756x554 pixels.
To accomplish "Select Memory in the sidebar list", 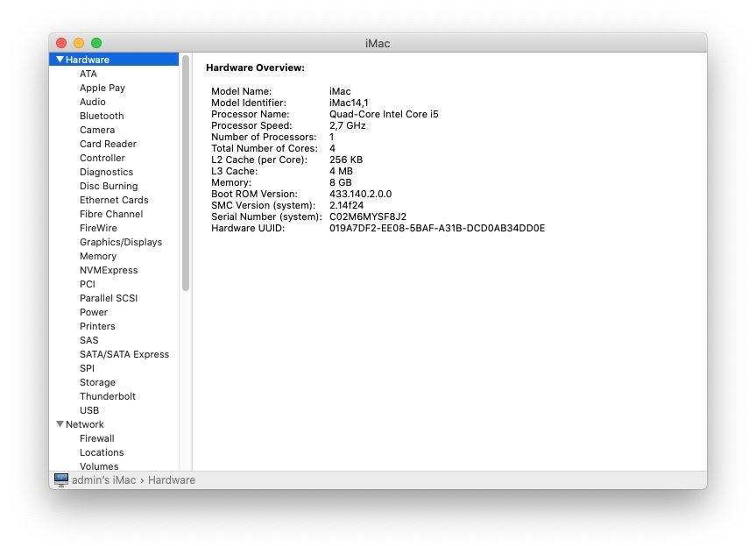I will coord(98,256).
